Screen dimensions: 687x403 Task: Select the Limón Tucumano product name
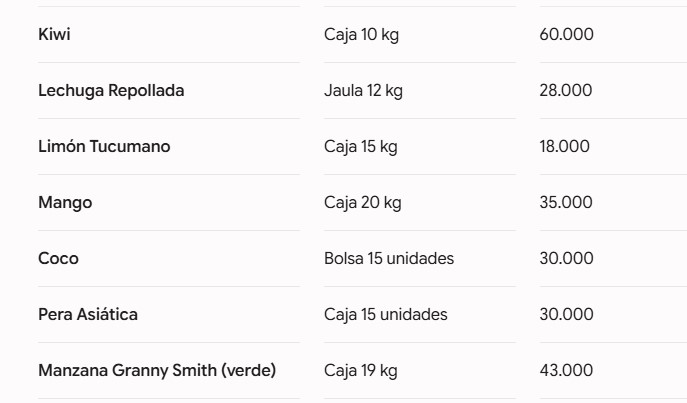[104, 146]
